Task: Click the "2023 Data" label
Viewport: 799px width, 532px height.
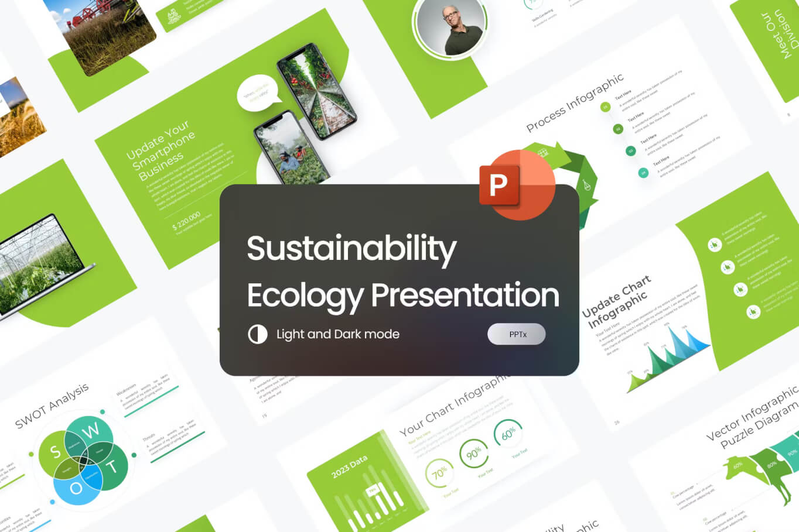Action: click(x=349, y=466)
